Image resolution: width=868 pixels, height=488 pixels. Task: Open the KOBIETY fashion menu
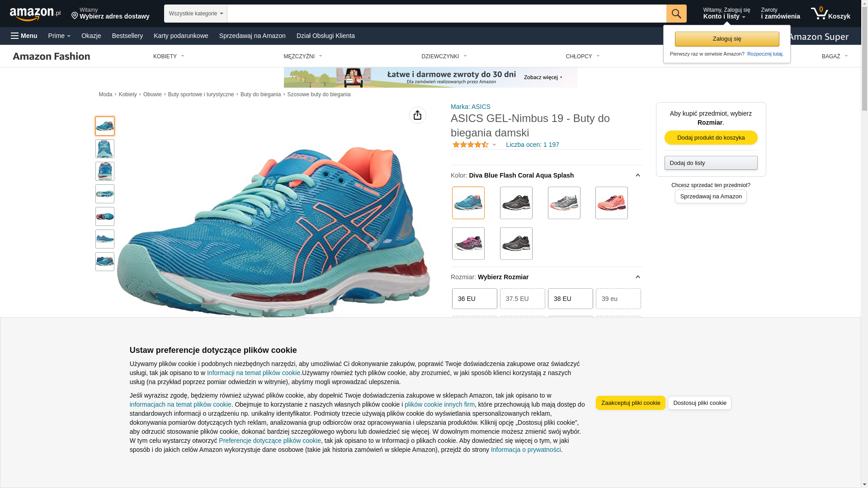pyautogui.click(x=169, y=56)
